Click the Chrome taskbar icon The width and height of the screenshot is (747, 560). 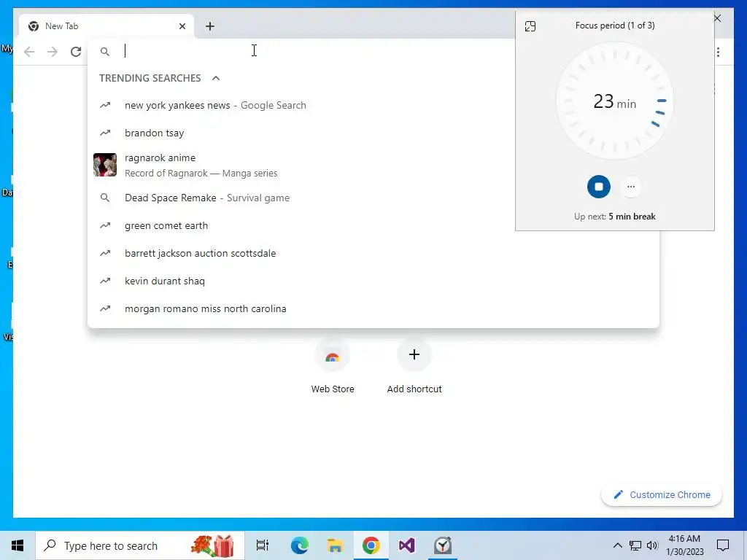click(x=371, y=545)
